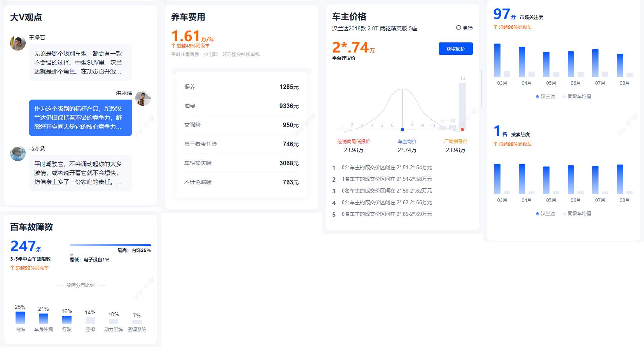Click 王泽石 avatar photo
The height and width of the screenshot is (347, 644).
pyautogui.click(x=18, y=43)
